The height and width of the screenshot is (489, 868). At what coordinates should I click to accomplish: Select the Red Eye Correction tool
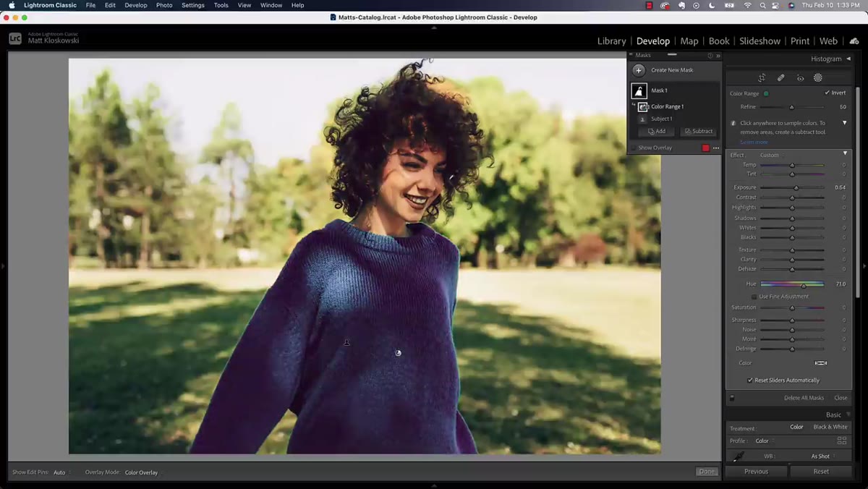tap(800, 77)
